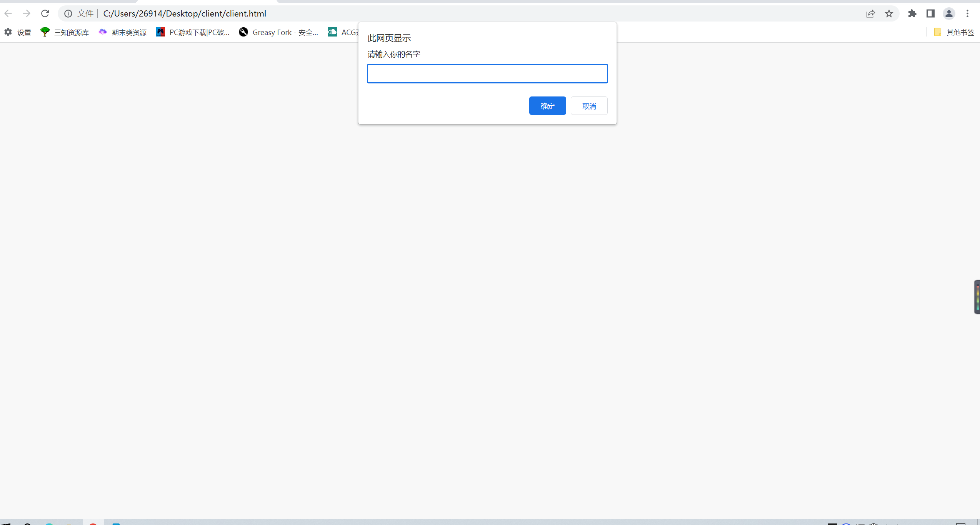
Task: Open the 其他书签 bookmarks folder
Action: pyautogui.click(x=954, y=32)
